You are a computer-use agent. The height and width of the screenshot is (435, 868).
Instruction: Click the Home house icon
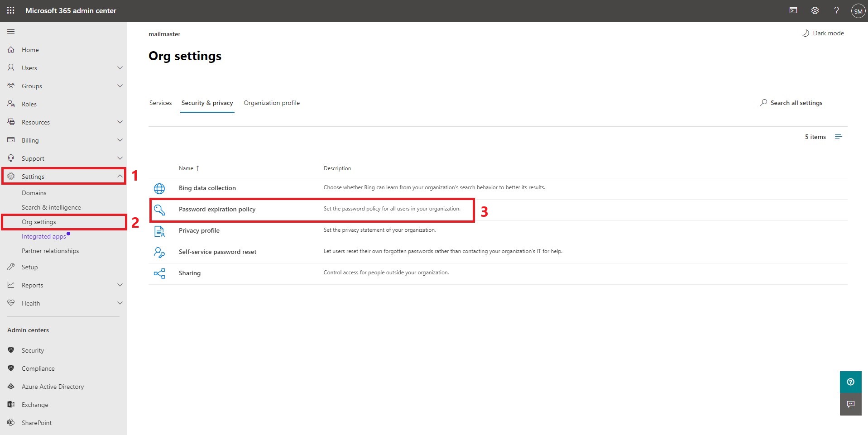[x=11, y=50]
